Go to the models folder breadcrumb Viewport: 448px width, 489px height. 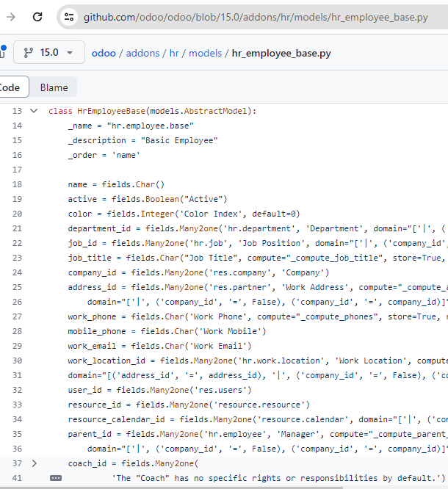(205, 54)
